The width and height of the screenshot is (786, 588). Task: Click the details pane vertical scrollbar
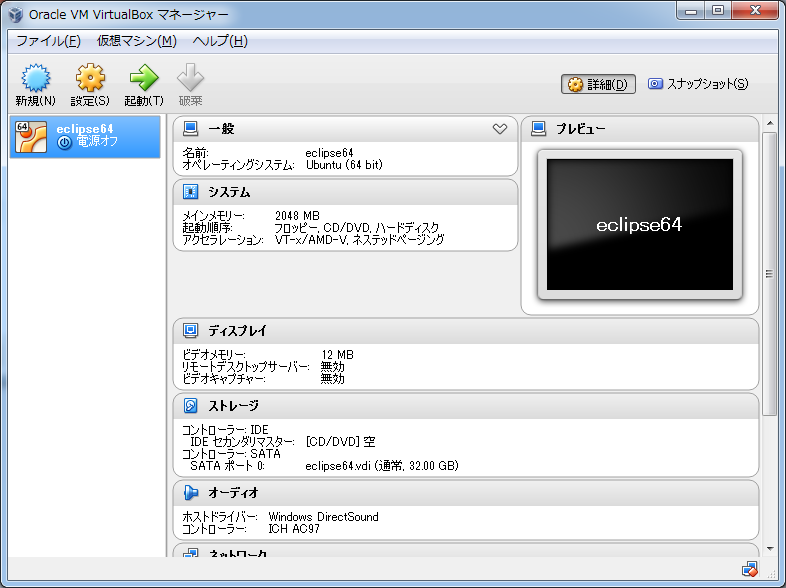769,275
